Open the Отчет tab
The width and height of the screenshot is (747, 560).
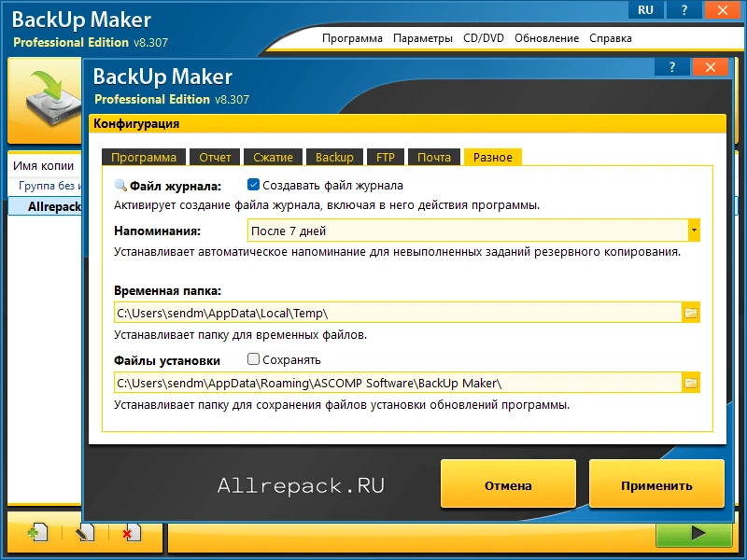[x=215, y=157]
